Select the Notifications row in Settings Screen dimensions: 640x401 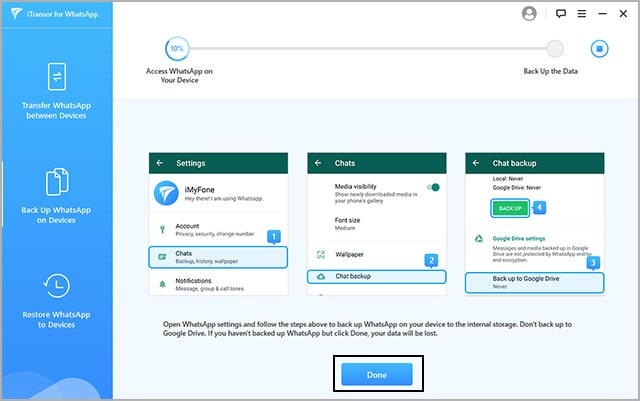tap(218, 284)
